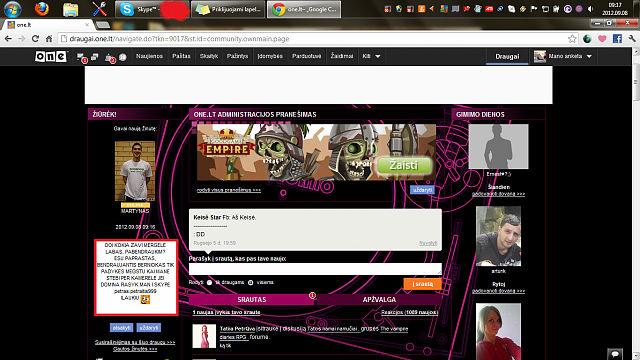Open the one.lt logo home link
The width and height of the screenshot is (640, 360).
[x=51, y=56]
